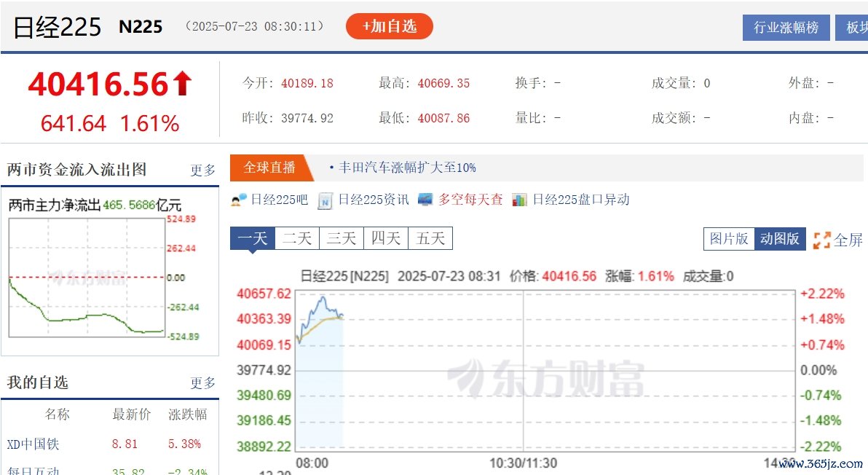Click the 最高 value 40669.35
Image resolution: width=868 pixels, height=475 pixels.
pos(443,83)
